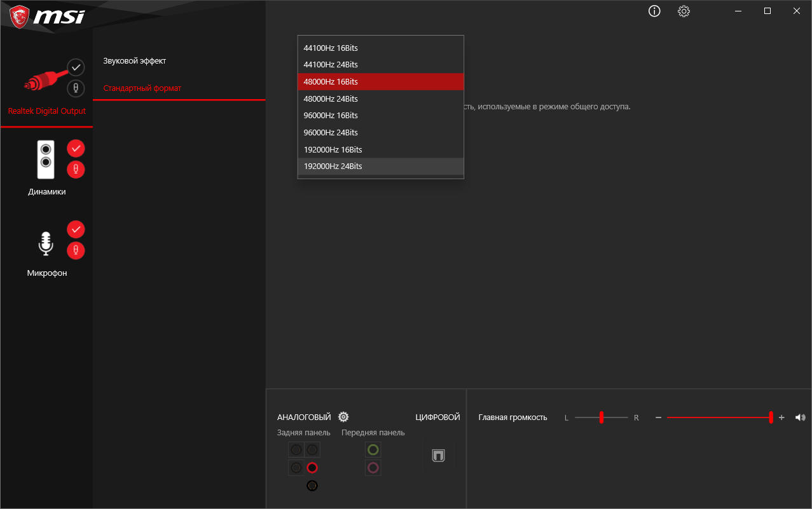Image resolution: width=812 pixels, height=509 pixels.
Task: Select the Микрофон microphone device icon
Action: [45, 243]
